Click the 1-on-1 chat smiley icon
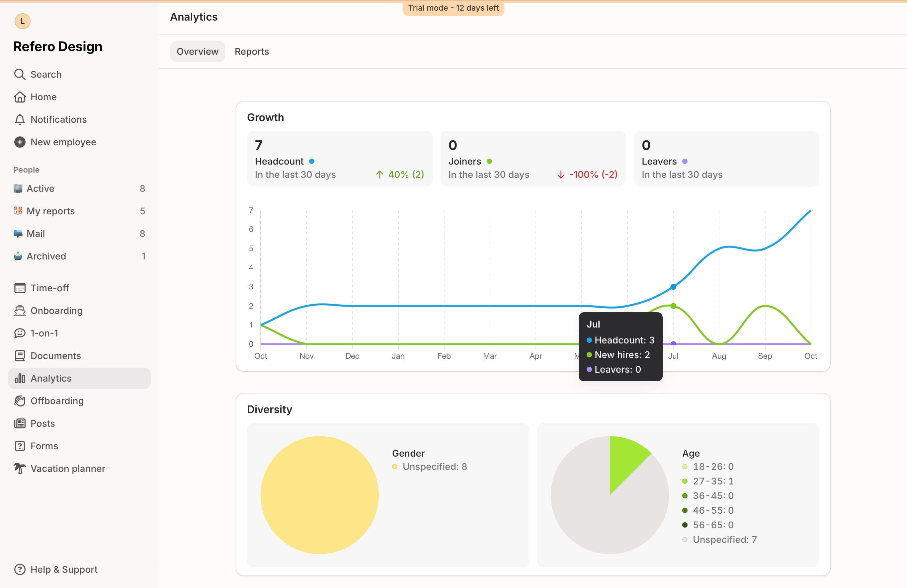Image resolution: width=907 pixels, height=588 pixels. pos(20,333)
